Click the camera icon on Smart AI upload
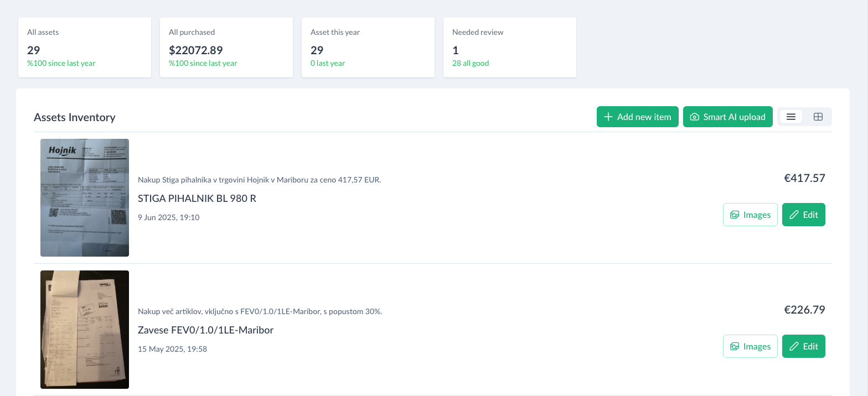The width and height of the screenshot is (868, 396). click(695, 117)
